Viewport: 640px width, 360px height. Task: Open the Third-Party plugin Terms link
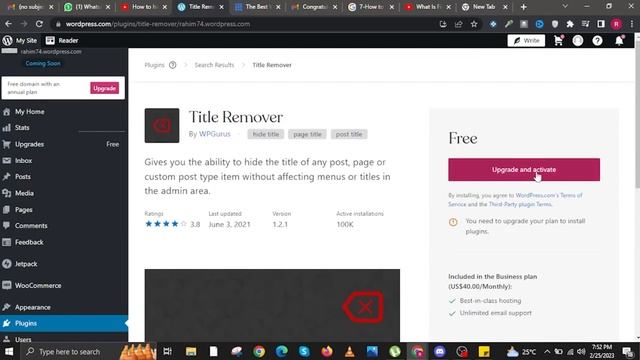click(520, 204)
